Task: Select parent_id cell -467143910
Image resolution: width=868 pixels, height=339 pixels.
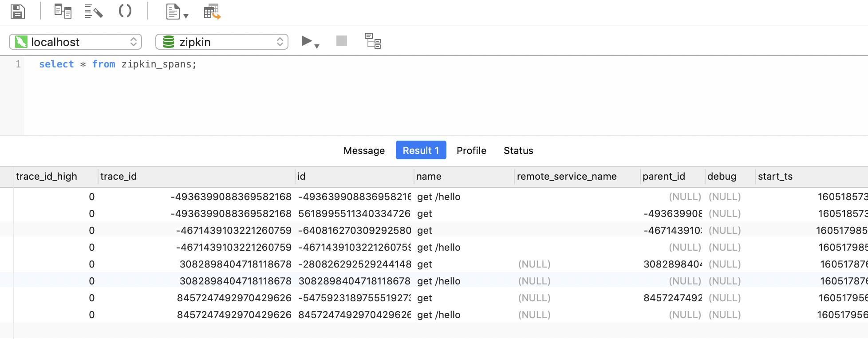Action: (673, 230)
